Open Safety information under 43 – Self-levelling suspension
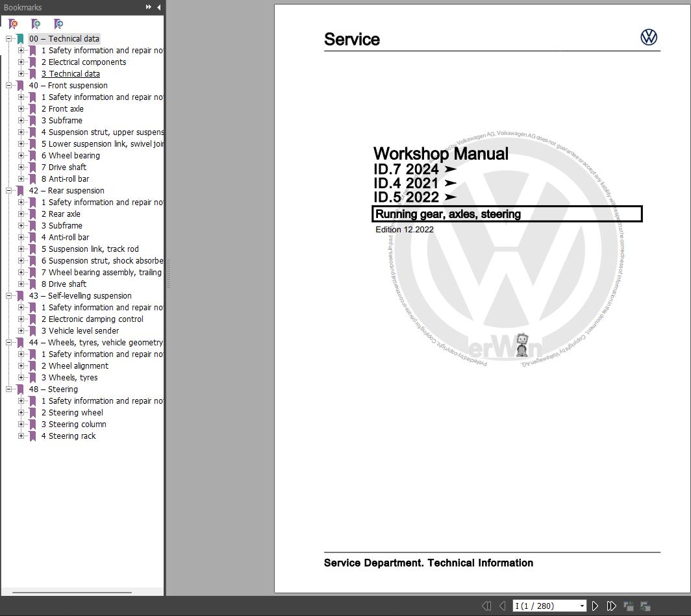Viewport: 691px width, 616px height. click(x=102, y=307)
